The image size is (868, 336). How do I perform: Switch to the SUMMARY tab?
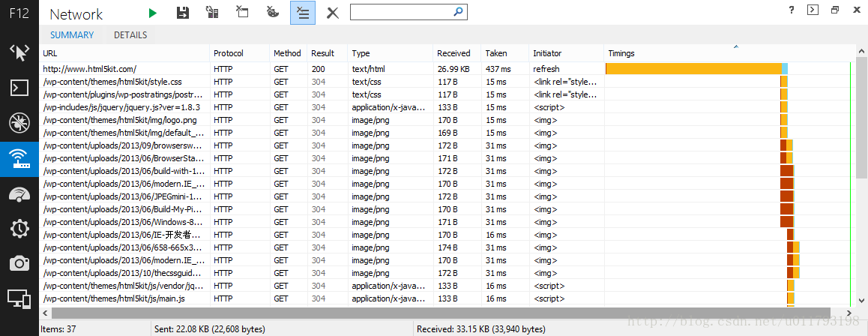(x=72, y=35)
